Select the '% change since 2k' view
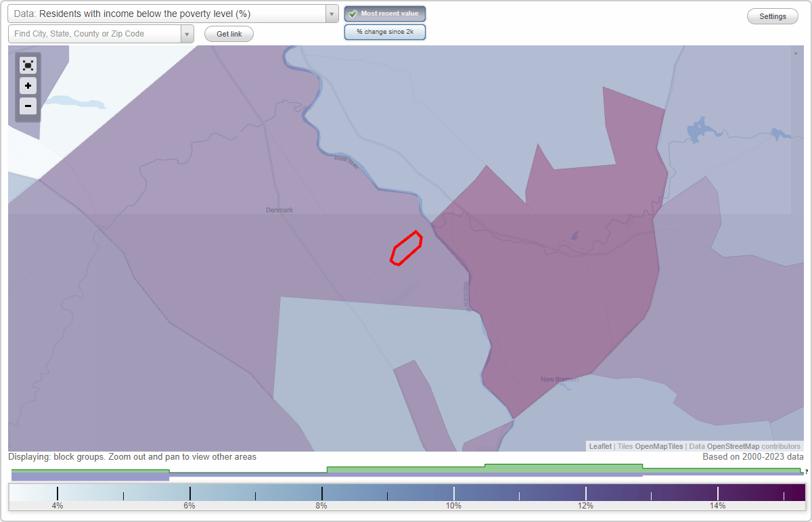Viewport: 812px width, 522px height. click(384, 31)
